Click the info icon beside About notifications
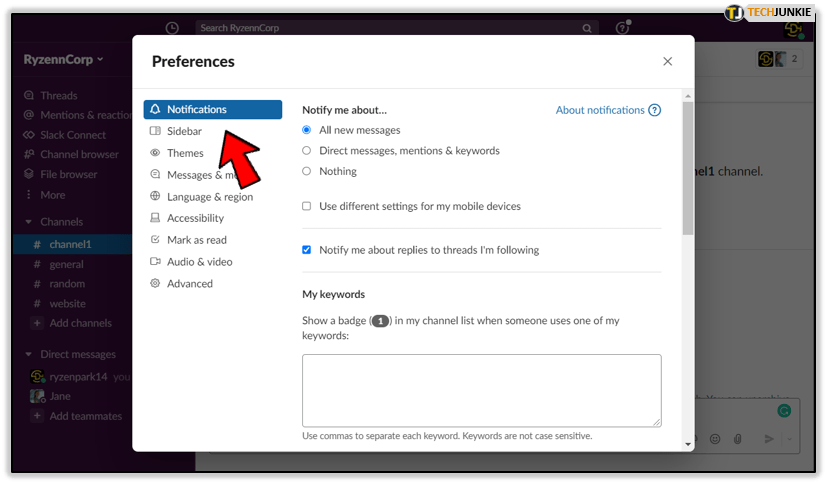This screenshot has width=827, height=484. [655, 110]
